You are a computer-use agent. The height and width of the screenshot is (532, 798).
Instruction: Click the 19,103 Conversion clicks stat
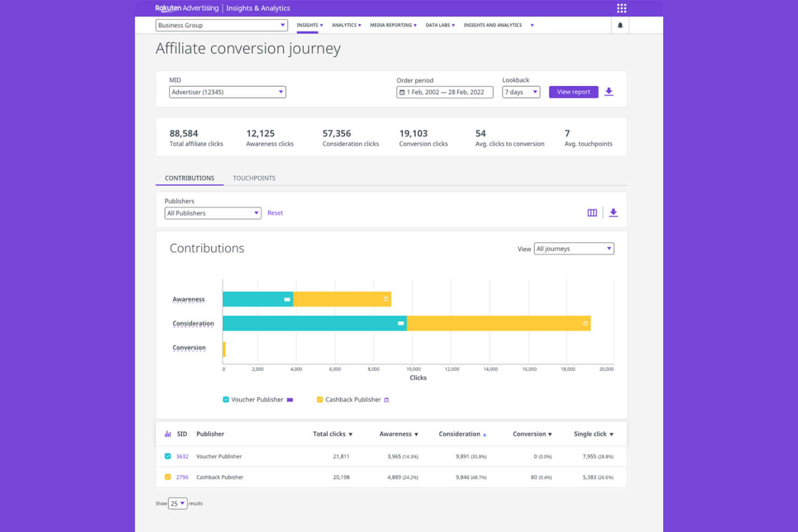click(x=423, y=137)
